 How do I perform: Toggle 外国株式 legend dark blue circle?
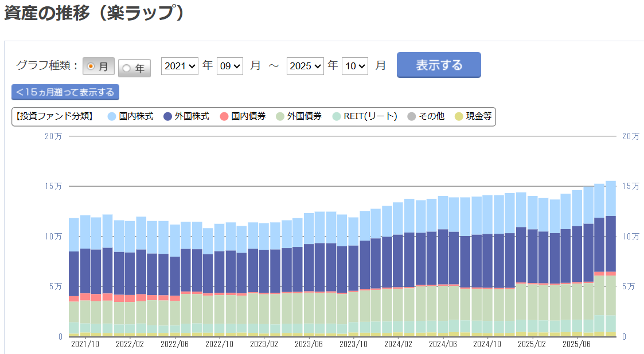[168, 116]
